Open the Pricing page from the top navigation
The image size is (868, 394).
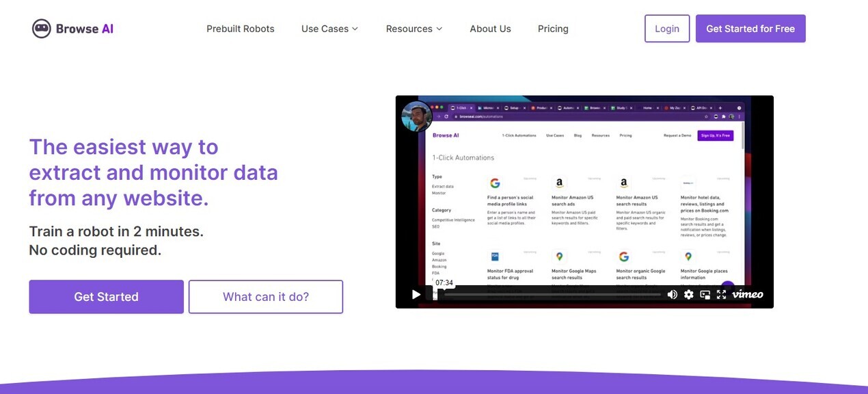[x=553, y=29]
